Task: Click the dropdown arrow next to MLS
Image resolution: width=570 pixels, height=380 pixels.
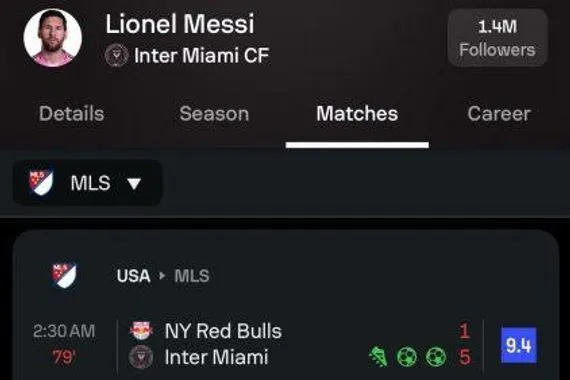Action: [x=134, y=184]
